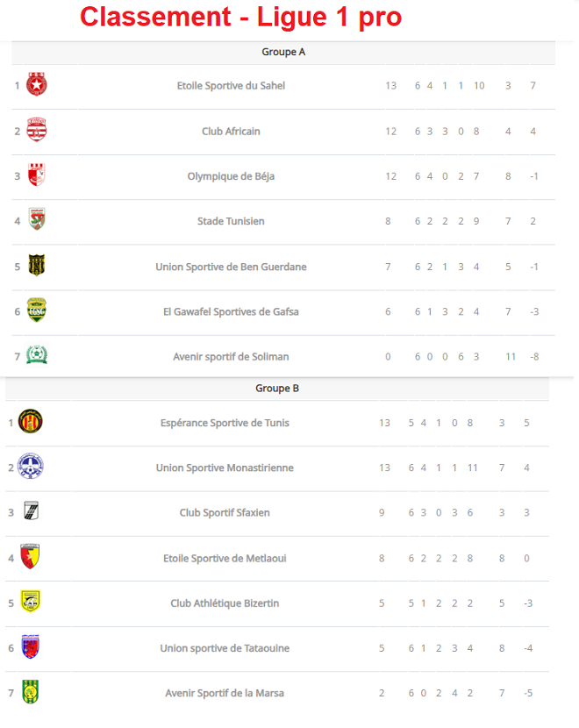Open the Club Athlétique Bizertin logo
Screen dimensions: 579x728
[31, 602]
